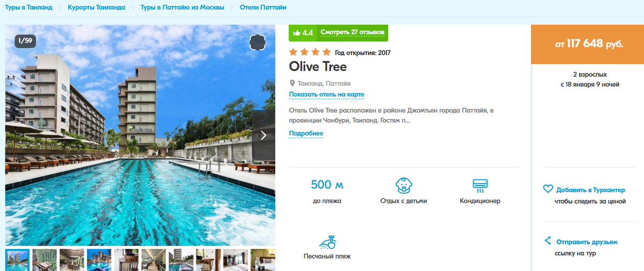
Task: Click the sandy beach icon above Песчаный пляж
Action: [x=327, y=242]
